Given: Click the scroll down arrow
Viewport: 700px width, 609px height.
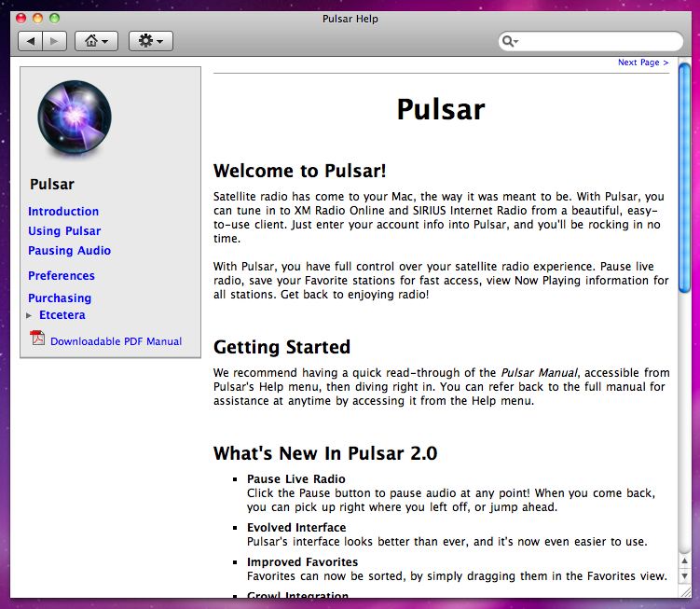Looking at the screenshot, I should tap(684, 576).
